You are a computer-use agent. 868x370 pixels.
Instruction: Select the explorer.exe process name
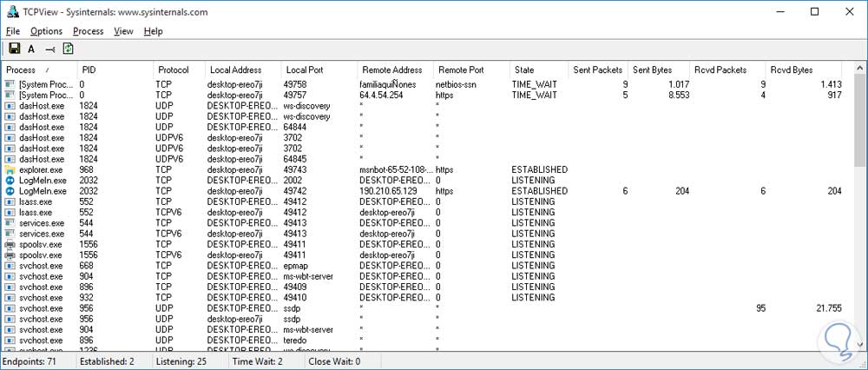pos(41,169)
